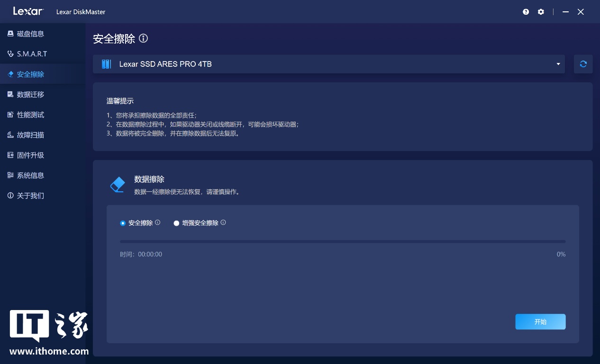This screenshot has height=364, width=600.
Task: Go to 数据迁移 in sidebar
Action: click(x=30, y=95)
